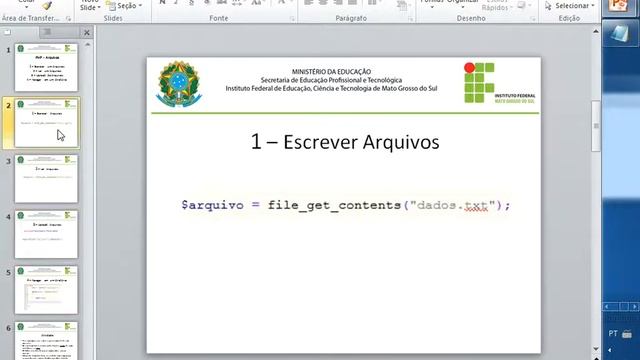Click thumbnail pane scroll up arrow
The image size is (640, 360).
(x=88, y=44)
